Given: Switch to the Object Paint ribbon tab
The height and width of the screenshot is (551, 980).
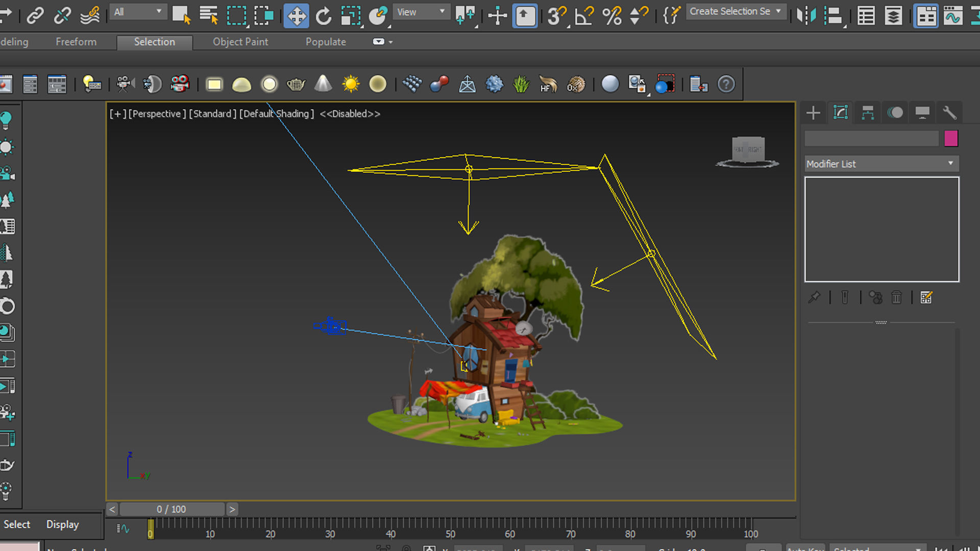Looking at the screenshot, I should point(240,42).
